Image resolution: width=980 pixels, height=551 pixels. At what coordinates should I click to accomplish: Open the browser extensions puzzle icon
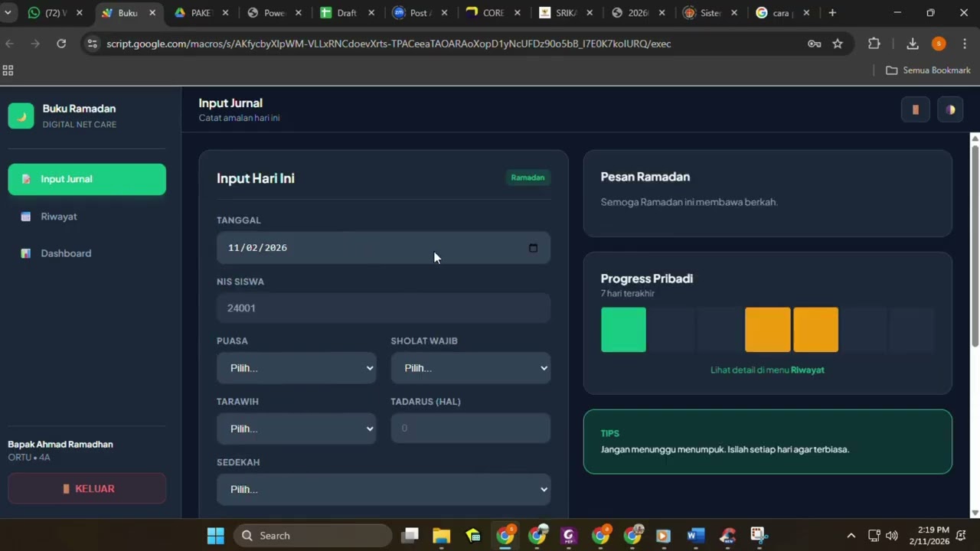click(874, 44)
